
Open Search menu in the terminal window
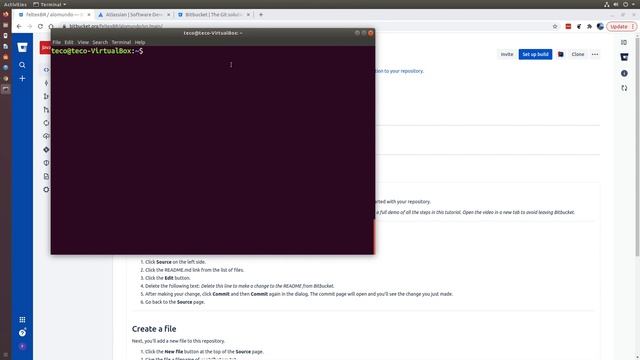point(100,42)
